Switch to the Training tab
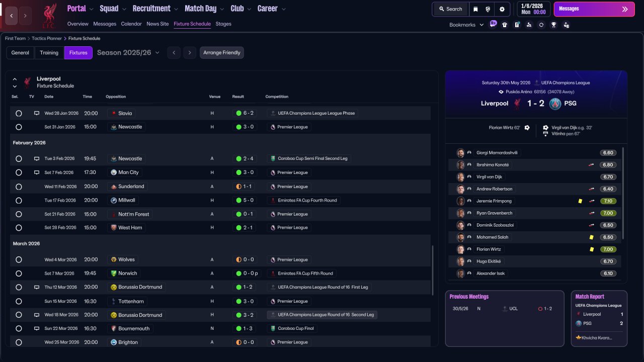 [x=49, y=53]
